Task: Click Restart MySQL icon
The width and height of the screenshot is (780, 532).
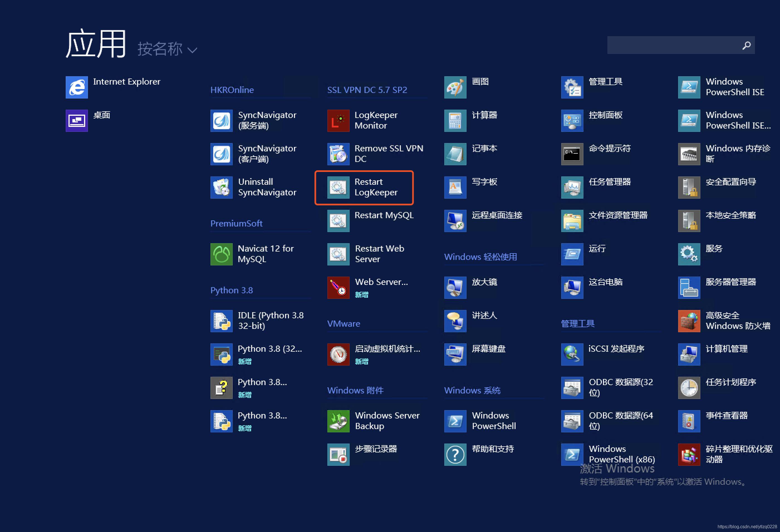Action: (x=338, y=221)
